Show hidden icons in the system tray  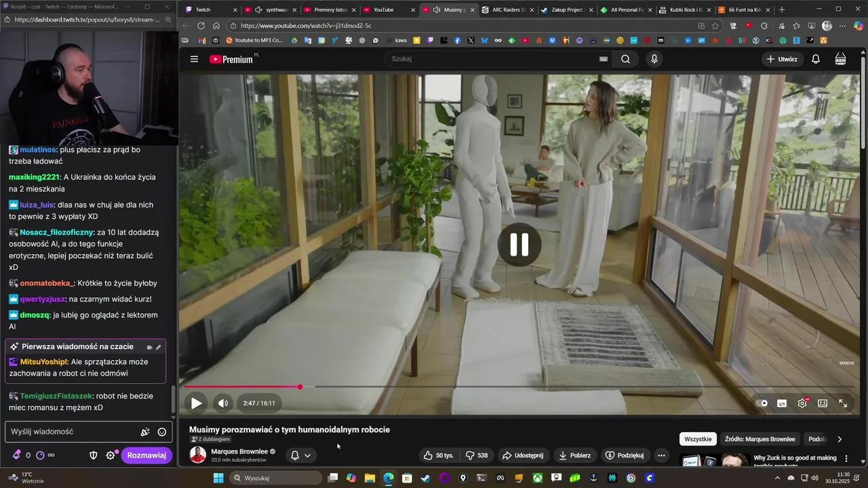777,478
